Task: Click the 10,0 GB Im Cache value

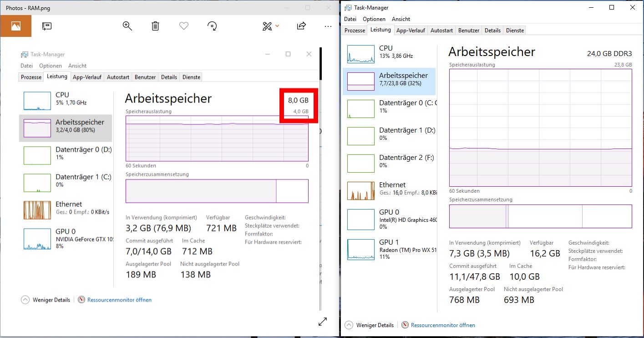Action: point(524,277)
